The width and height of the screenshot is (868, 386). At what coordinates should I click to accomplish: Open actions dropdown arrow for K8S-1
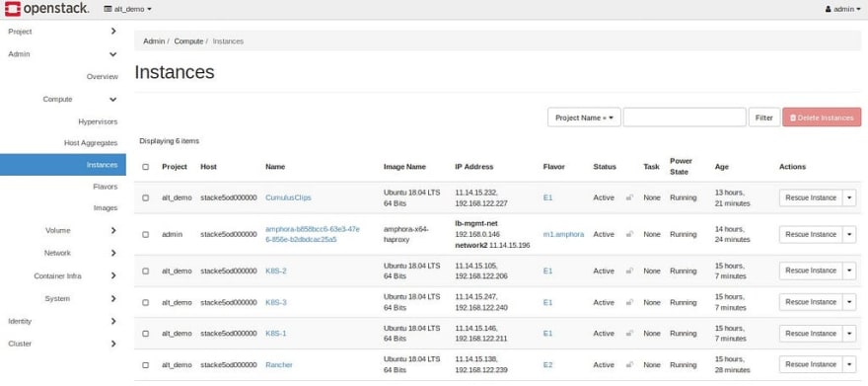click(x=849, y=334)
